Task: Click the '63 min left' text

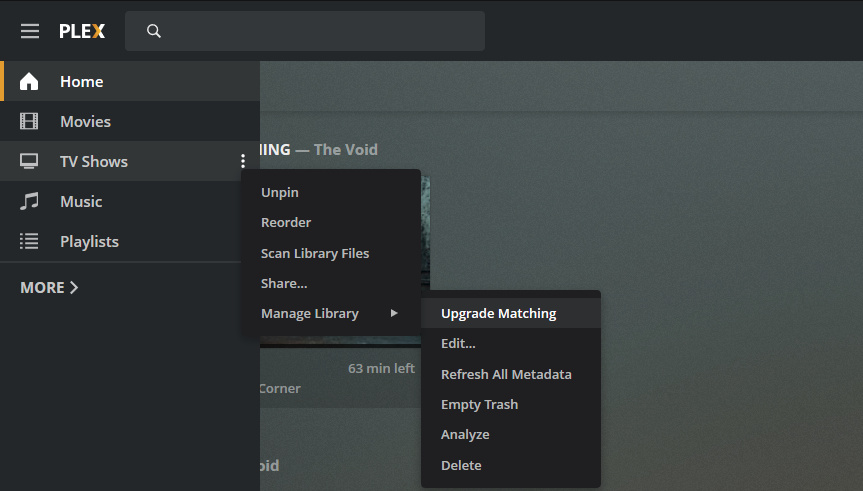Action: click(381, 368)
